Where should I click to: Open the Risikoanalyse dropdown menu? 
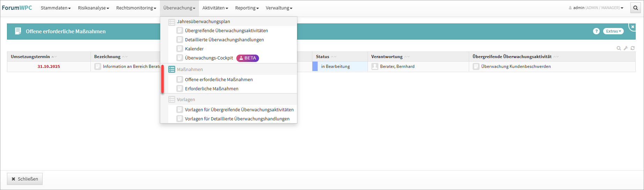(x=93, y=8)
